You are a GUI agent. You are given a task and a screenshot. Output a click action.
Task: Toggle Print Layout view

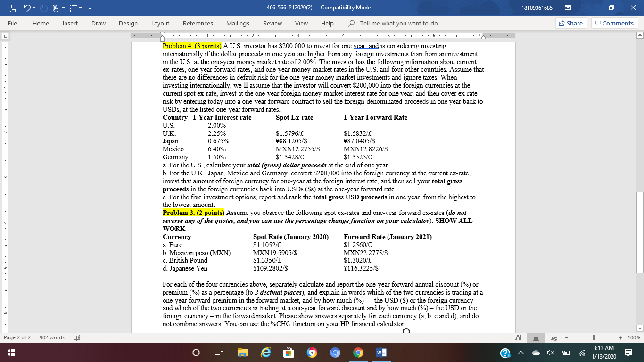pos(536,337)
